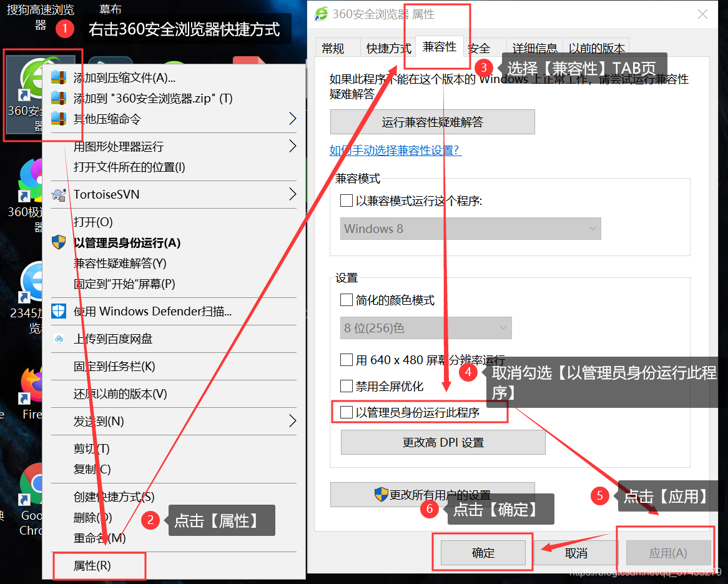Close the 360安全浏览器 属性 dialog
This screenshot has height=584, width=728.
click(702, 14)
